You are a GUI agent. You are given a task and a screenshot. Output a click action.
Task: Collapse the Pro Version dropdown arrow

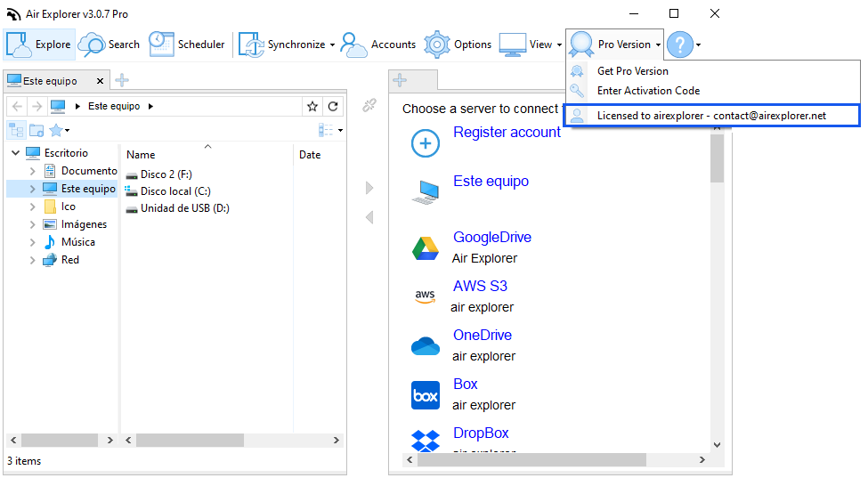click(658, 45)
